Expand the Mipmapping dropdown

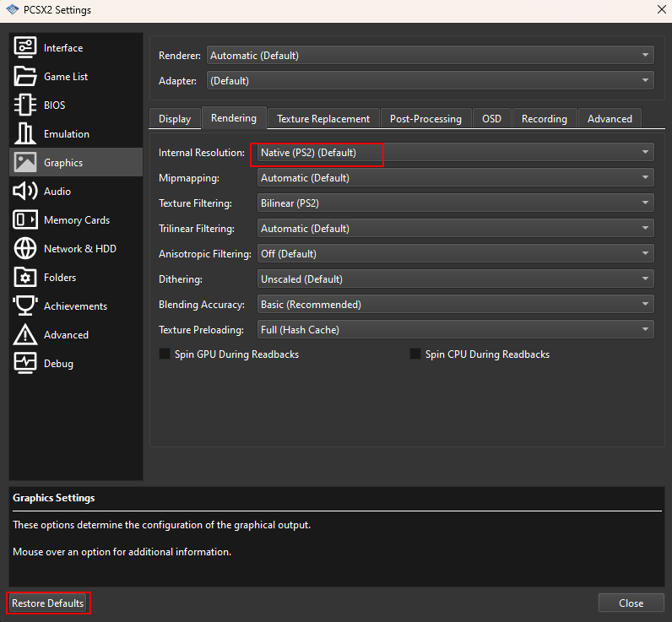pyautogui.click(x=455, y=178)
